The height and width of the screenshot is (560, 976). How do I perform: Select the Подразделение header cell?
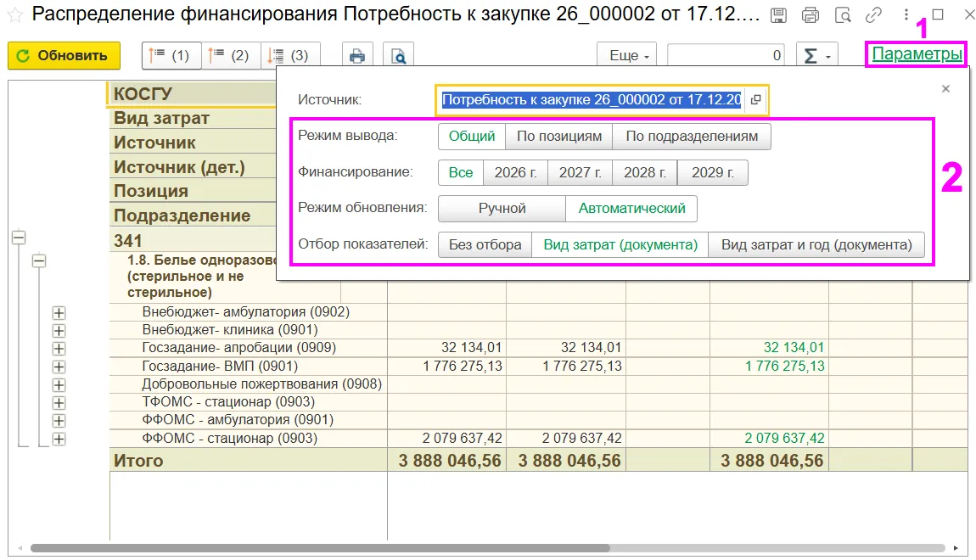tap(193, 216)
